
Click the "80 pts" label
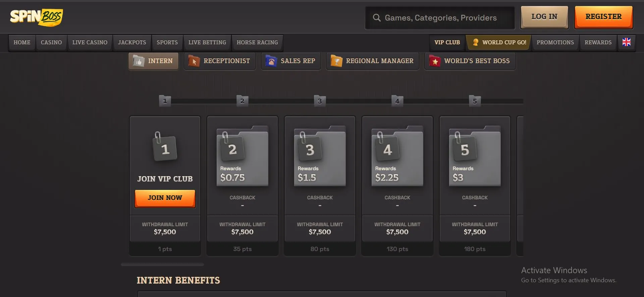coord(320,249)
